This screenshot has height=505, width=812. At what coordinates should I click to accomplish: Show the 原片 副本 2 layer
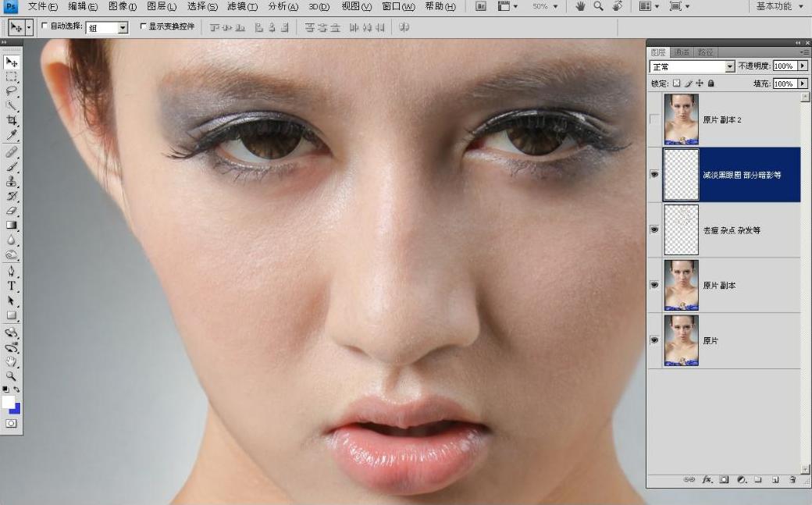pos(654,119)
